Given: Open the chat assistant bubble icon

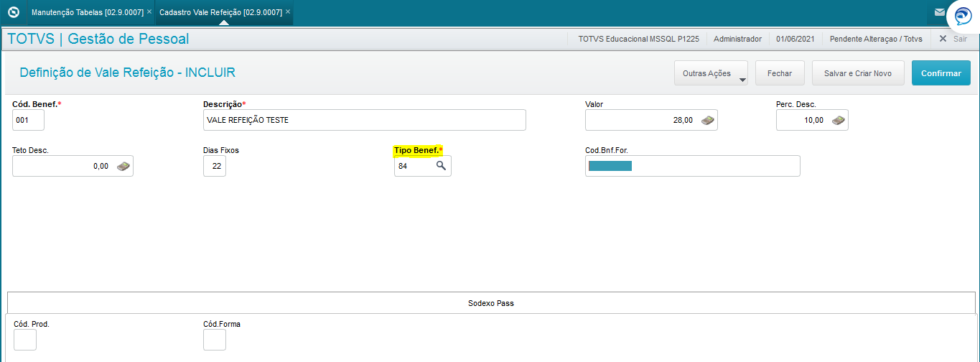Looking at the screenshot, I should point(963,17).
